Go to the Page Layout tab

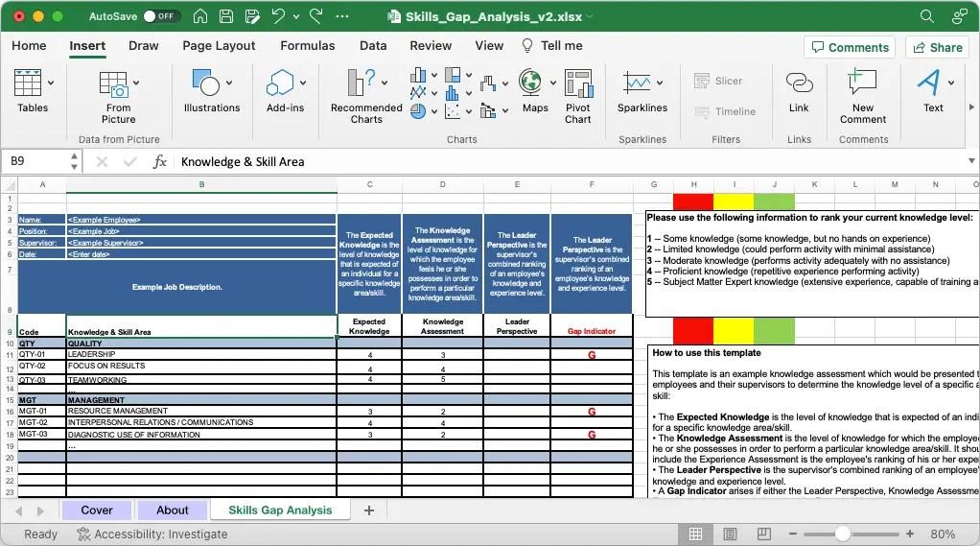coord(219,46)
